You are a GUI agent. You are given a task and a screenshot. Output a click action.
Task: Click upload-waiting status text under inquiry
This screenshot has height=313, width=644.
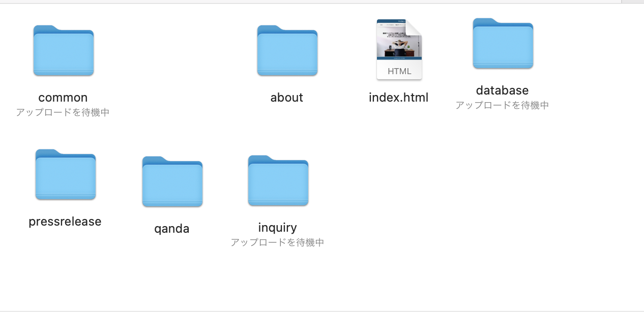click(x=277, y=242)
